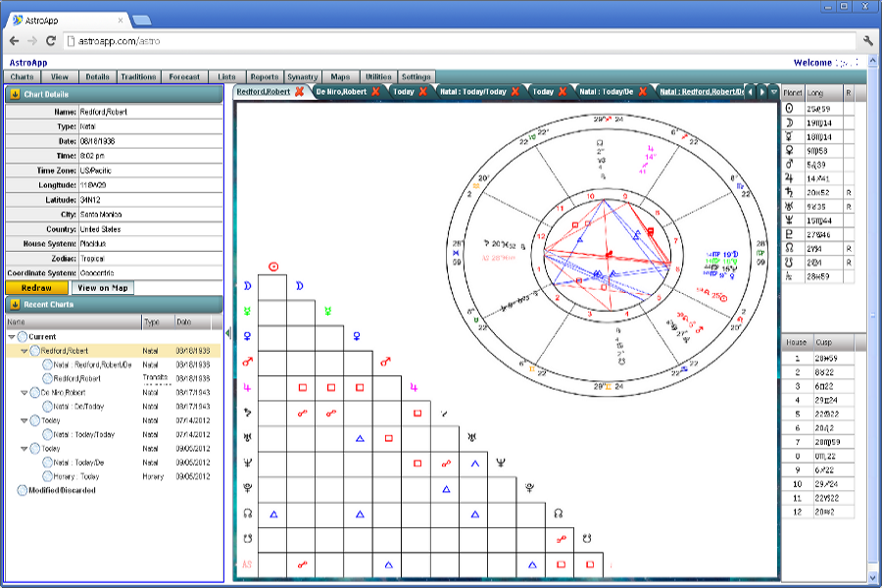This screenshot has width=882, height=588.
Task: Select Horary : Today in Recent Charts
Action: pos(76,476)
